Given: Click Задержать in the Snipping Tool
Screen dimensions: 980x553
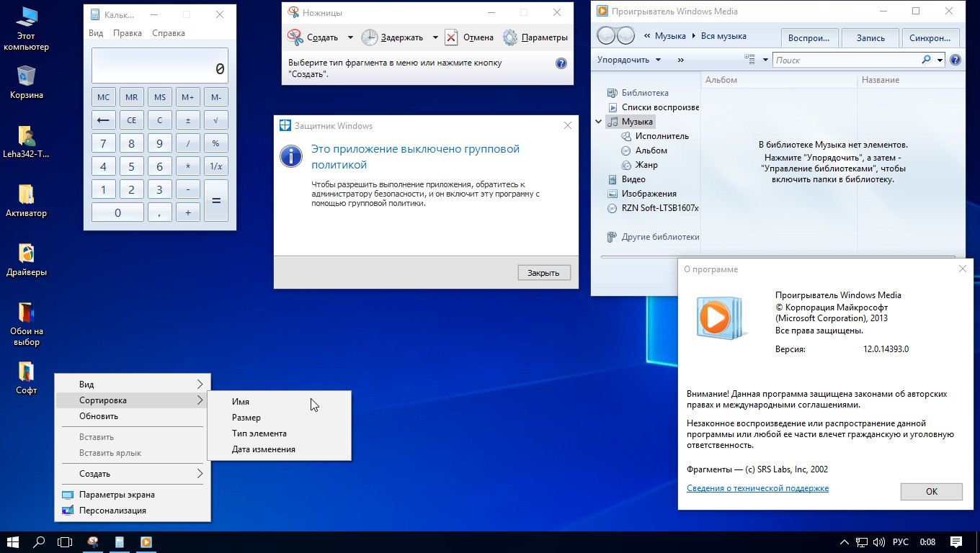Looking at the screenshot, I should 393,37.
